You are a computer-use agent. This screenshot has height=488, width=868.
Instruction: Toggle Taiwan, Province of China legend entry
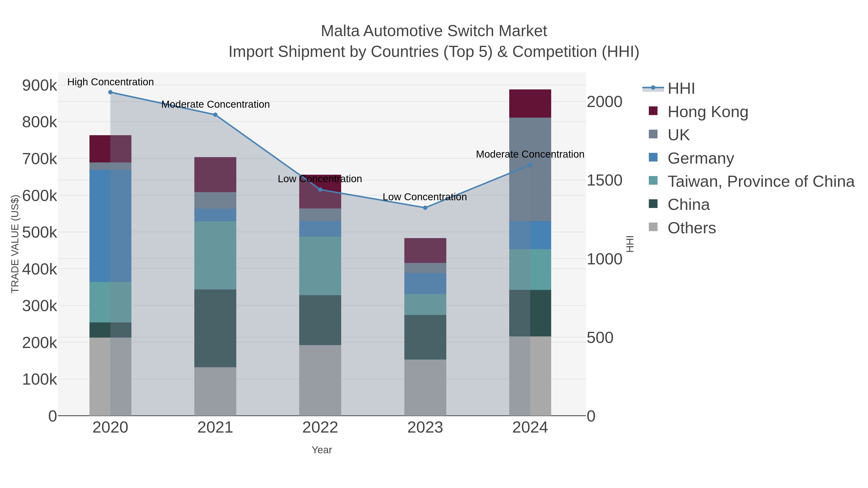pos(751,181)
